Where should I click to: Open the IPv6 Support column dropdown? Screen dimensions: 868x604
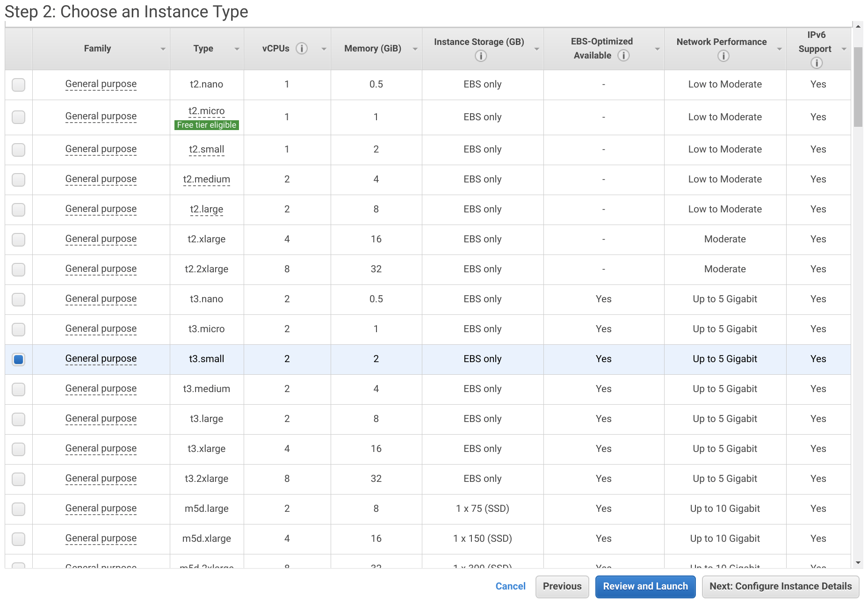844,49
